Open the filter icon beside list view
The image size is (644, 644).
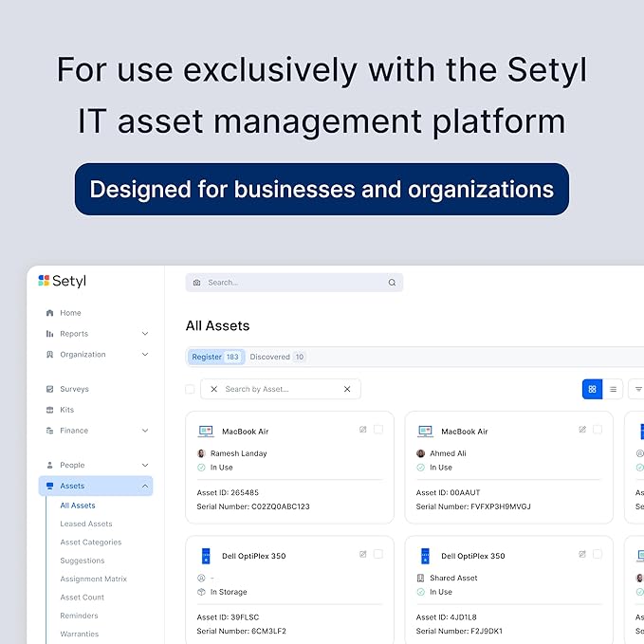tap(638, 389)
